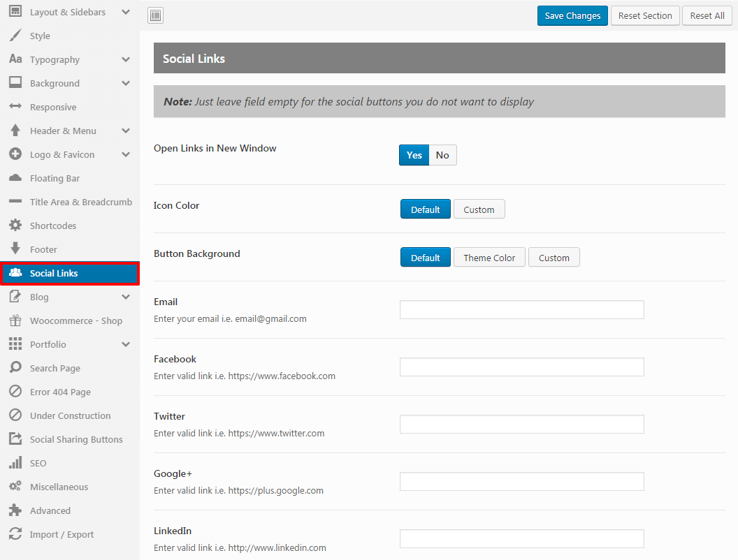Click the magnifier icon for Search Page
The height and width of the screenshot is (560, 738).
[x=15, y=368]
